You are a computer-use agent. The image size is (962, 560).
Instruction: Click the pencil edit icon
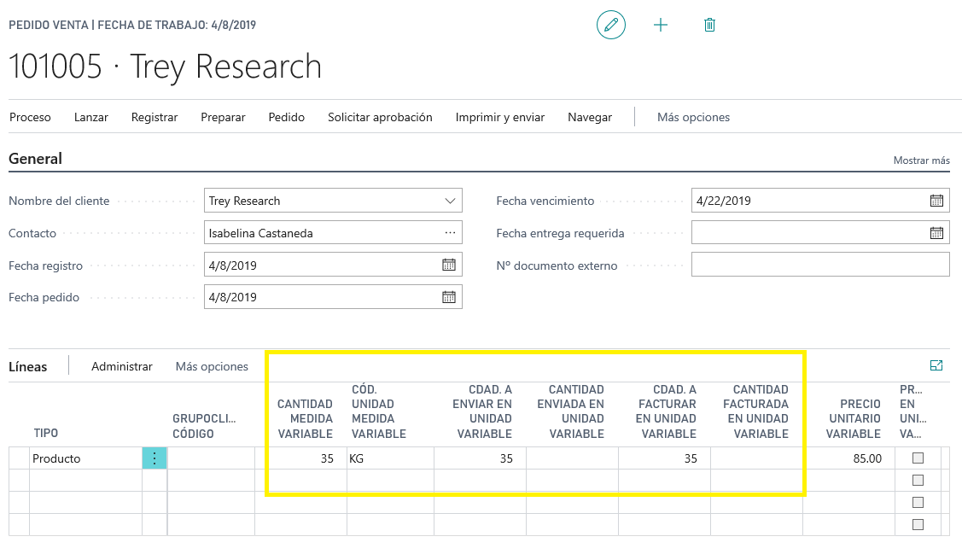click(611, 25)
